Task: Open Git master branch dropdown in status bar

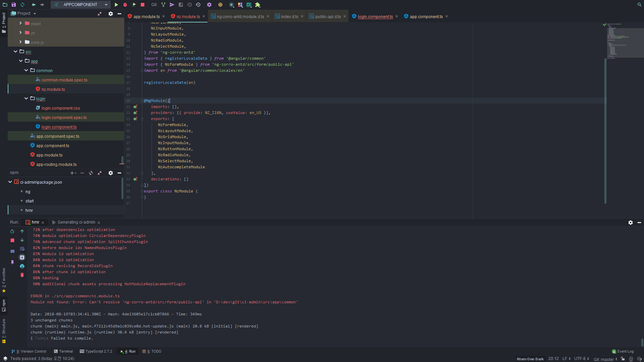Action: click(605, 359)
